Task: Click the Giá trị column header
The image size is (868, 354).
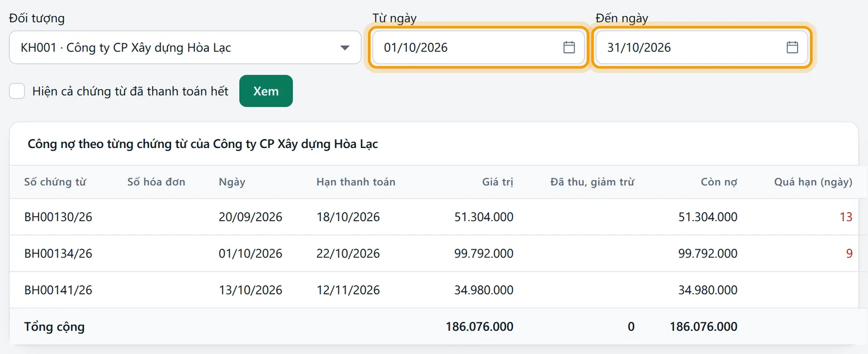Action: (497, 182)
